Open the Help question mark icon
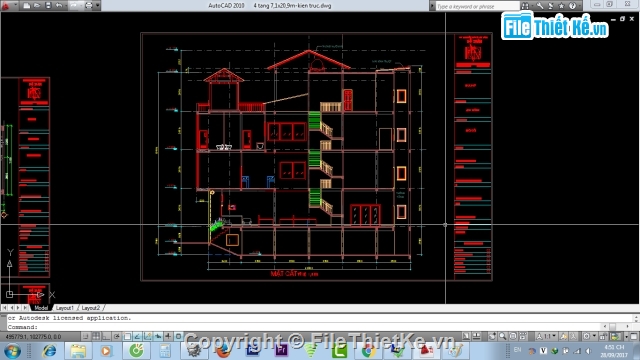 point(573,6)
